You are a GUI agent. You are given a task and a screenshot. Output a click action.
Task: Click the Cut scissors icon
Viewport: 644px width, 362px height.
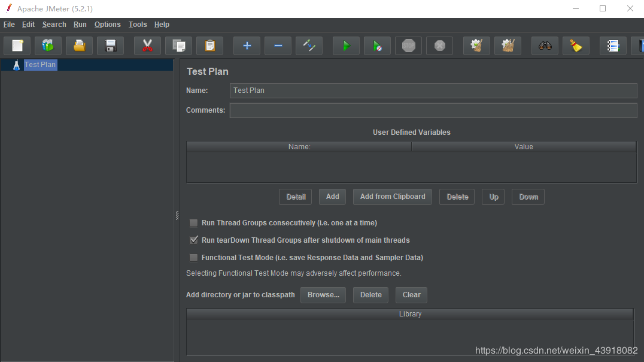coord(147,46)
